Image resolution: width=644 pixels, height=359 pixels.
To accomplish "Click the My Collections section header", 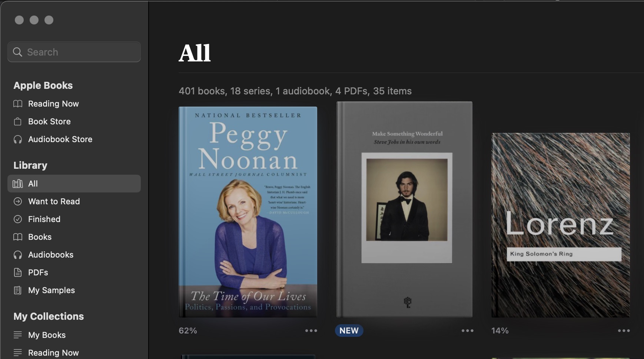I will (49, 316).
